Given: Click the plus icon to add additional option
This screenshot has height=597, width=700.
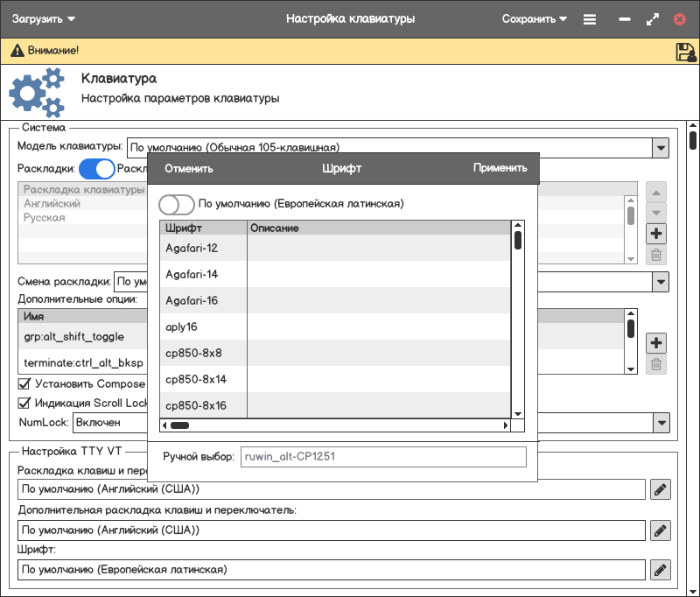Looking at the screenshot, I should (x=656, y=342).
